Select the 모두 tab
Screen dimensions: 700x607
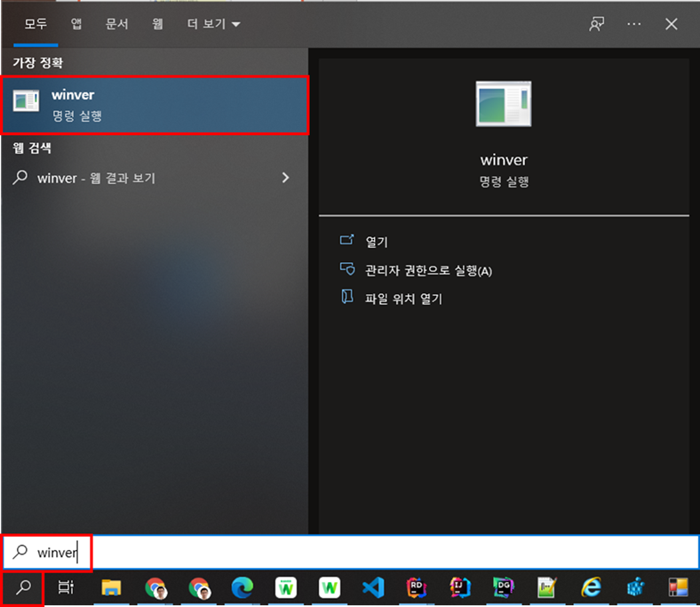pos(36,24)
